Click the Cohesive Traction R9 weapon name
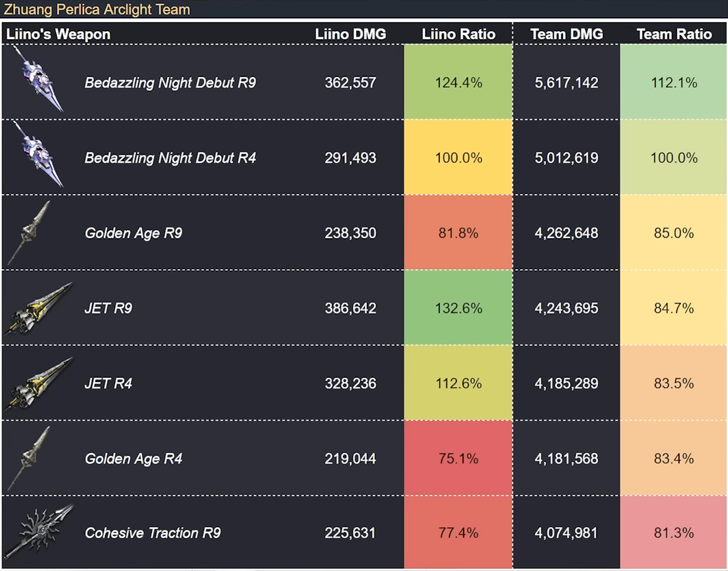Image resolution: width=728 pixels, height=571 pixels. [153, 533]
